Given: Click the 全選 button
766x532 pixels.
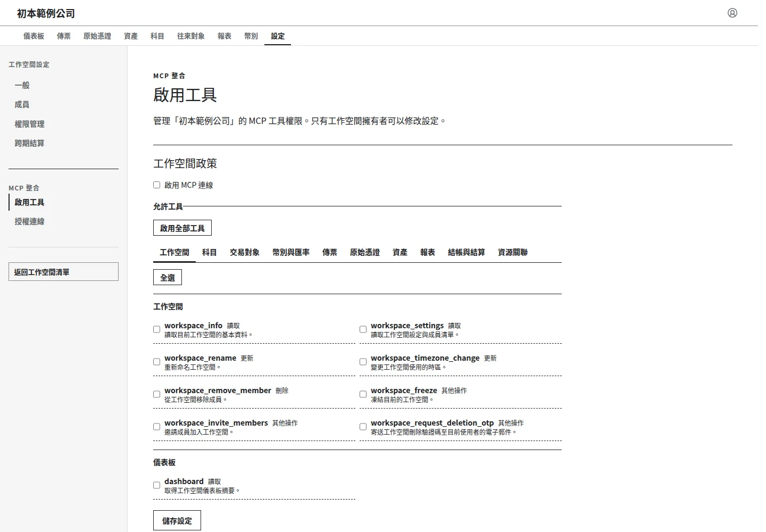Looking at the screenshot, I should (168, 278).
